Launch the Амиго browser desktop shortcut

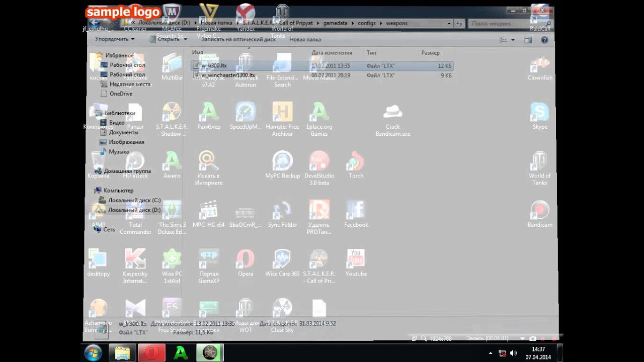172,165
